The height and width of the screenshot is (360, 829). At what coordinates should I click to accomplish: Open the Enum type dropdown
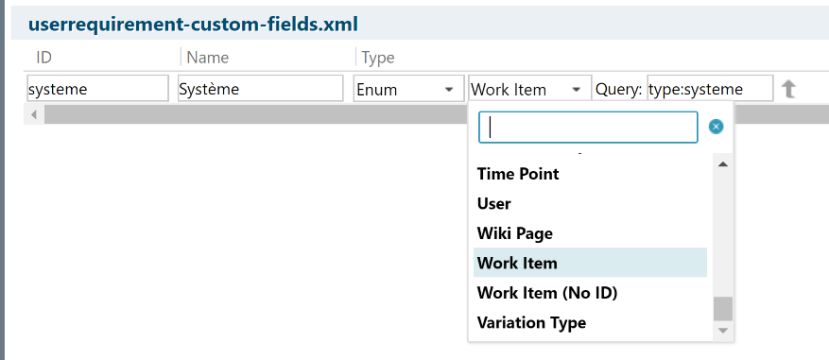[406, 89]
